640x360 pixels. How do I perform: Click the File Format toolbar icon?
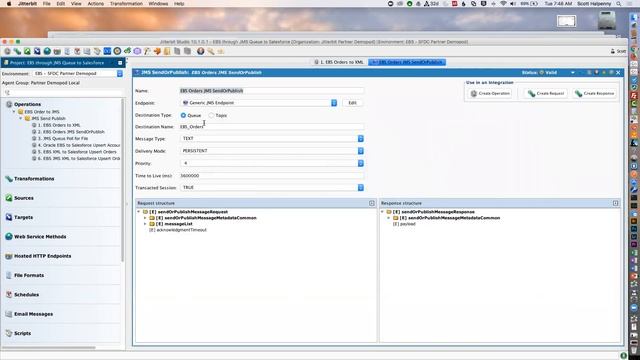click(67, 51)
